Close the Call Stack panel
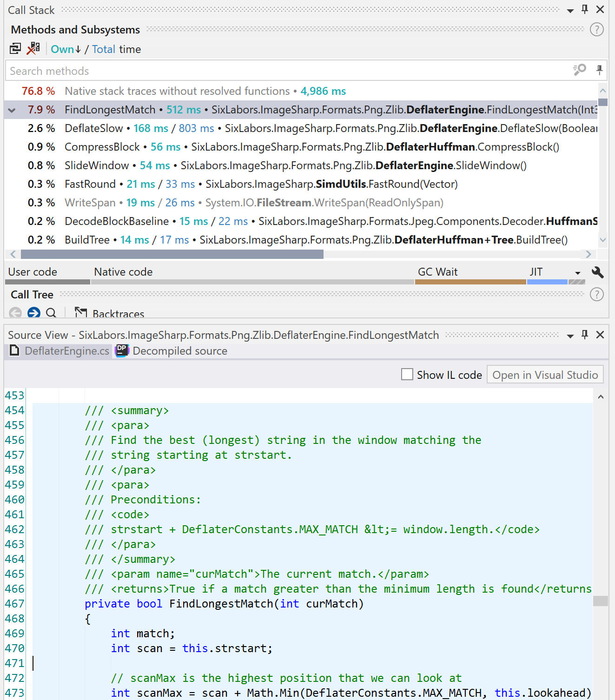This screenshot has height=700, width=615. coord(600,9)
